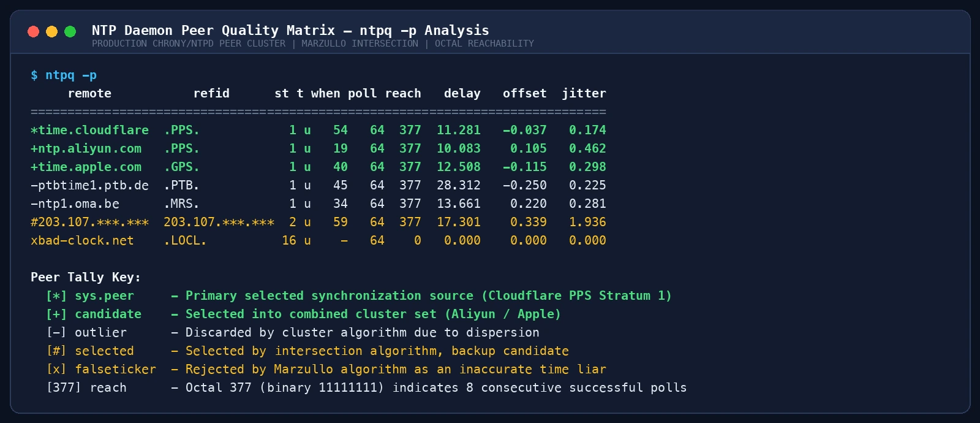The height and width of the screenshot is (423, 980).
Task: Click the offset value -0.037
Action: pos(525,130)
